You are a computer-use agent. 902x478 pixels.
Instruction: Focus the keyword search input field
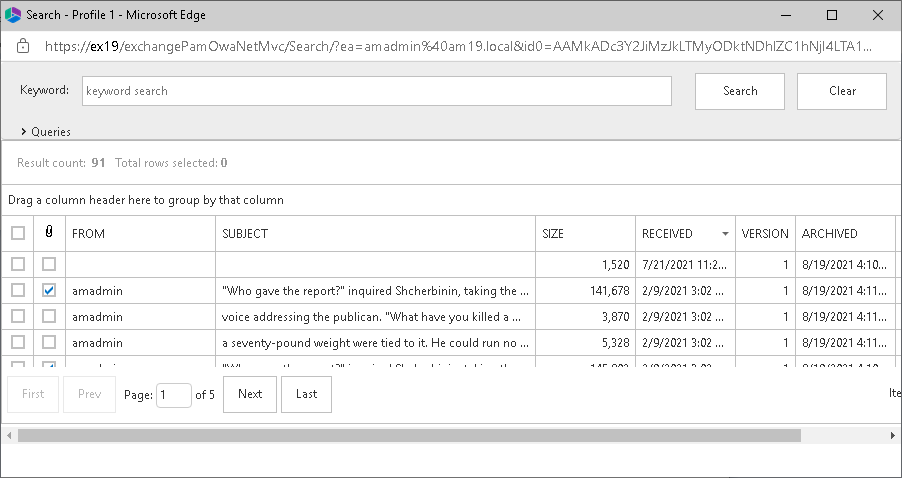[376, 91]
